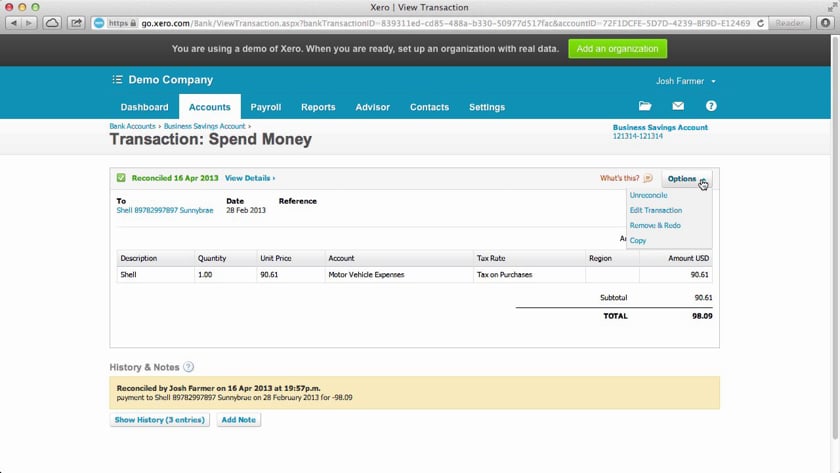The height and width of the screenshot is (473, 840).
Task: Select Copy from the Options menu
Action: tap(638, 241)
